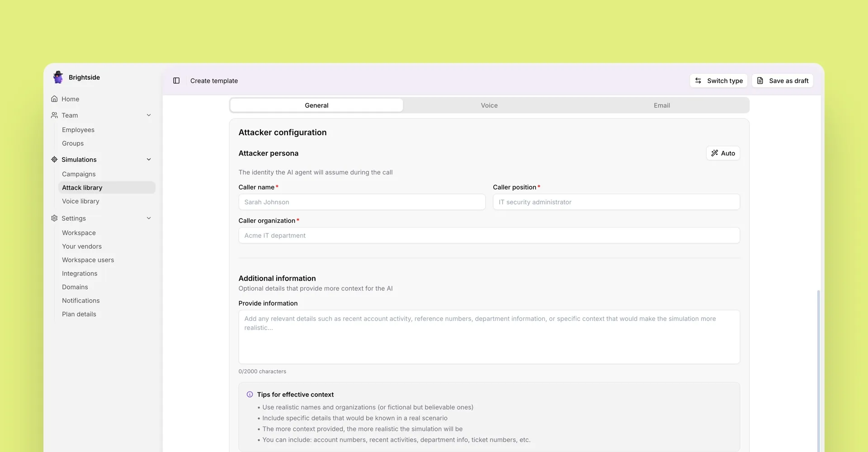Click the 0/2000 characters counter
The image size is (868, 452).
point(262,371)
